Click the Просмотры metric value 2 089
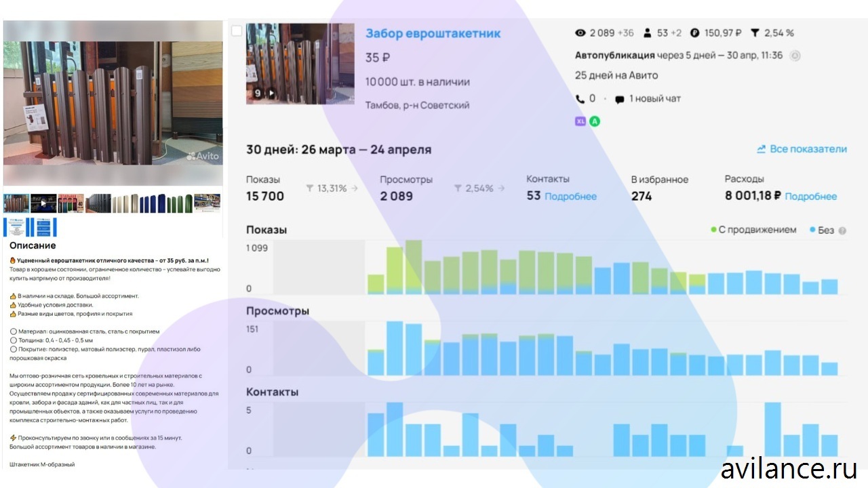The image size is (868, 488). tap(396, 197)
